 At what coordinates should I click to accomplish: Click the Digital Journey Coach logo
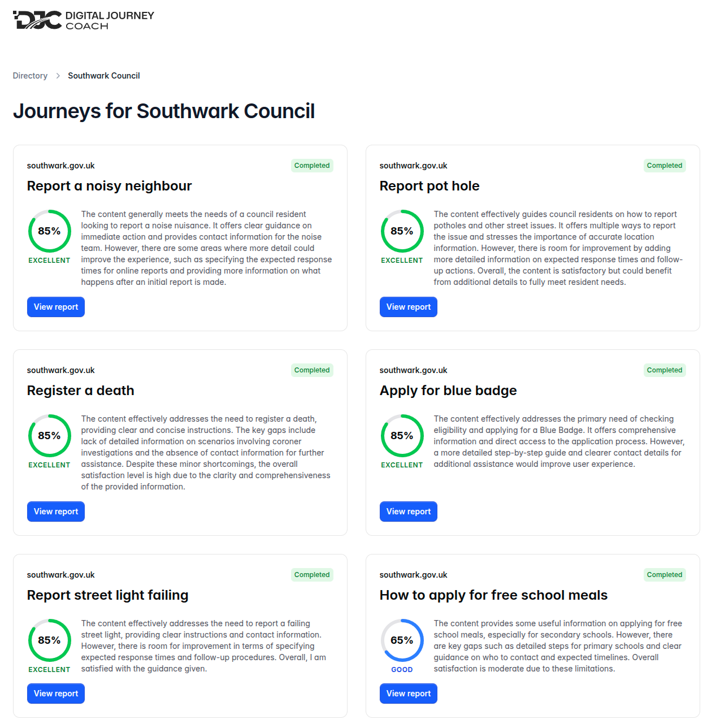84,20
